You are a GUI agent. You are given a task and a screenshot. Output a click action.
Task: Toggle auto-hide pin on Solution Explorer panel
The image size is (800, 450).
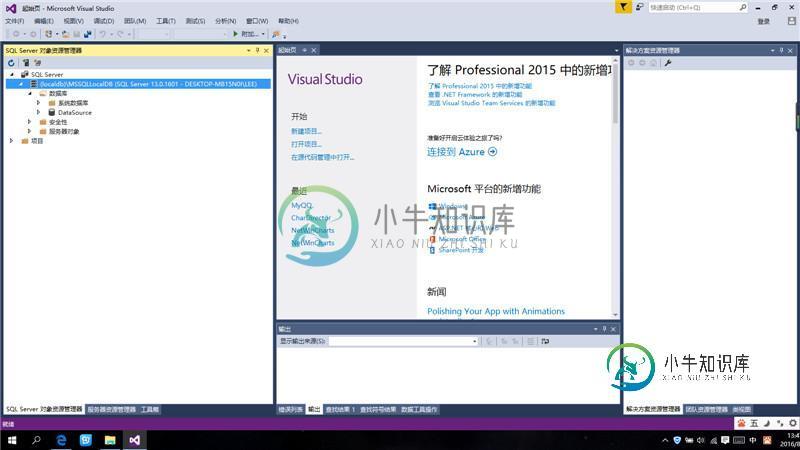click(x=781, y=51)
